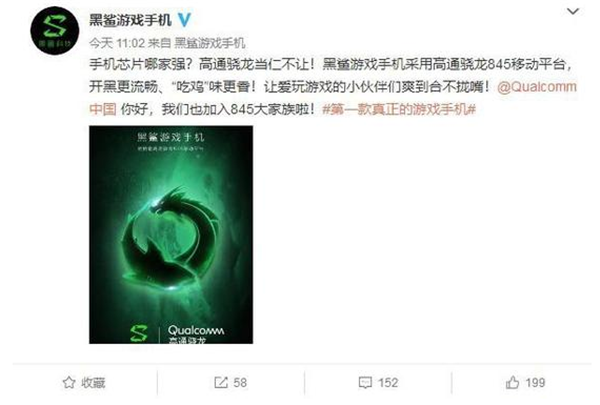Screen dimensions: 600x405
Task: Click the 收藏 favorite label
Action: [x=93, y=382]
